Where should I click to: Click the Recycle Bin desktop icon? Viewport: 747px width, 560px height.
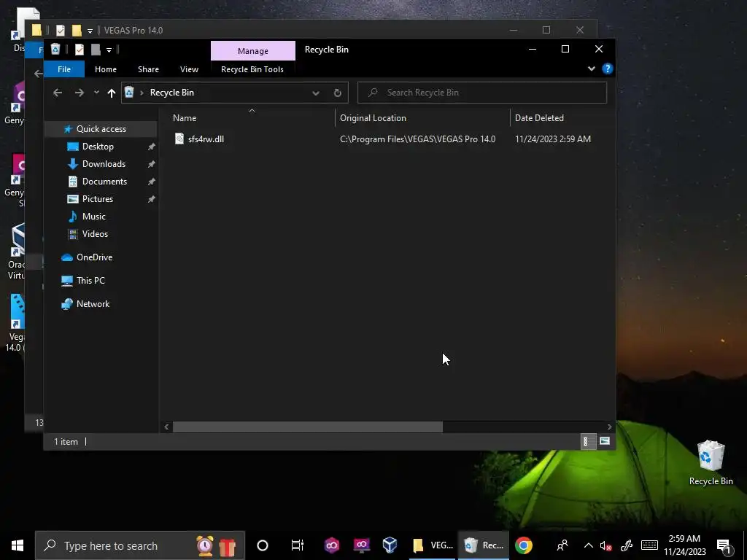pos(711,462)
